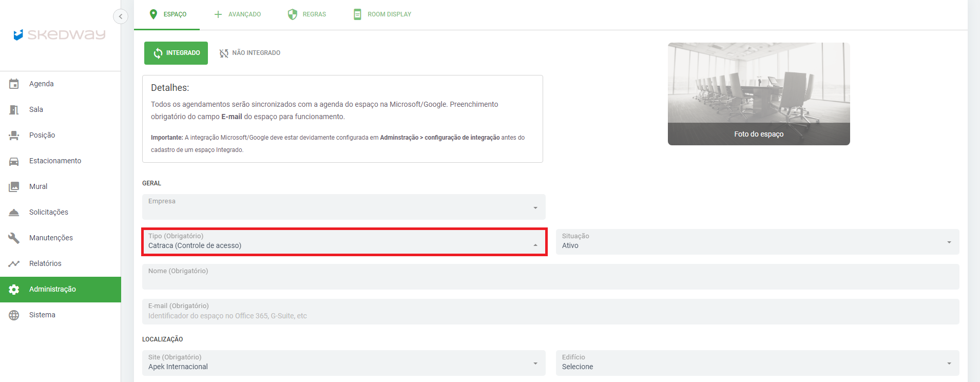The image size is (980, 382).
Task: Collapse the sidebar with the chevron button
Action: tap(120, 16)
